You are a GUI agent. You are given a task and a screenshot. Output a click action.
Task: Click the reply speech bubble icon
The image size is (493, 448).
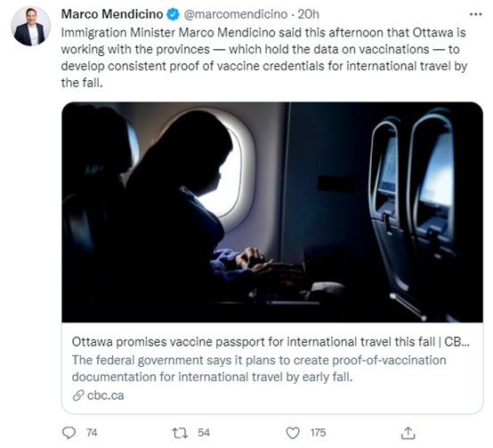[x=69, y=433]
